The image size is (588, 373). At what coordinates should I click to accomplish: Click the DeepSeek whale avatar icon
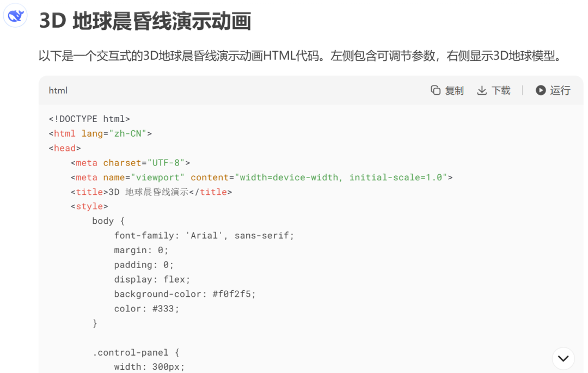pos(15,16)
